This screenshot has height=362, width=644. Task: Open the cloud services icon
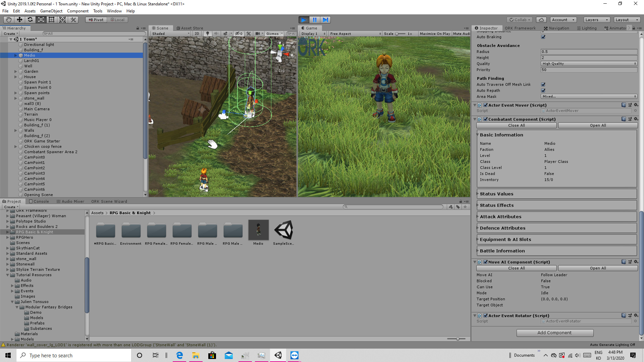(541, 20)
